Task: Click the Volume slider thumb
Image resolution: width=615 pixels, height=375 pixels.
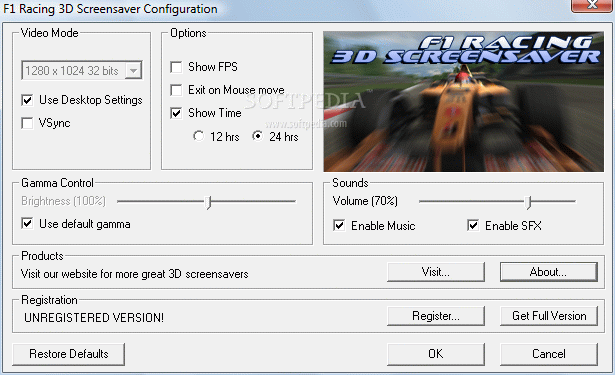Action: [528, 202]
